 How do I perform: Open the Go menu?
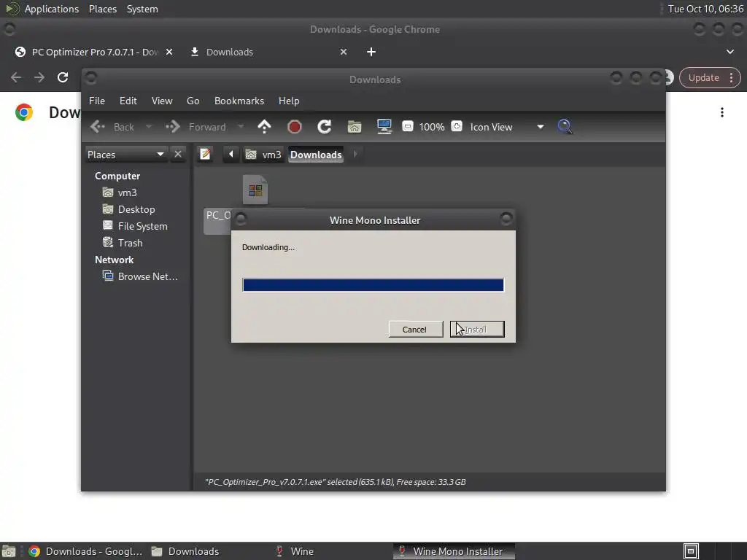tap(193, 101)
